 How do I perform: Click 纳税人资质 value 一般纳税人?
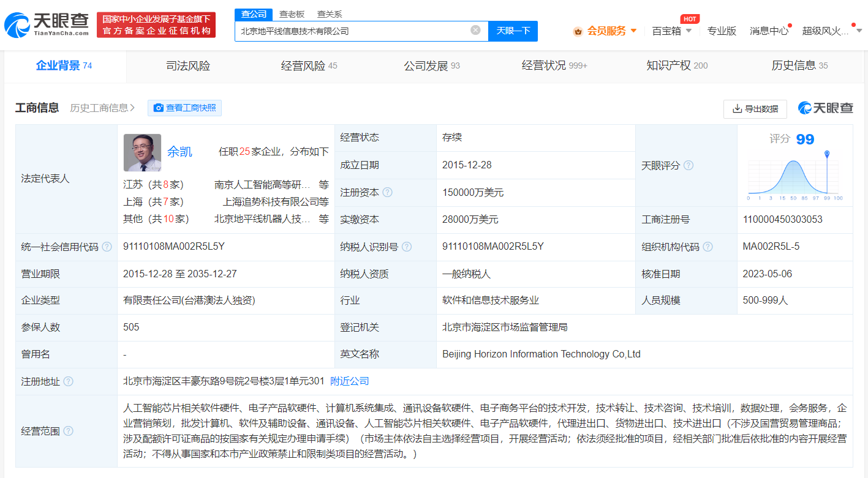[466, 274]
